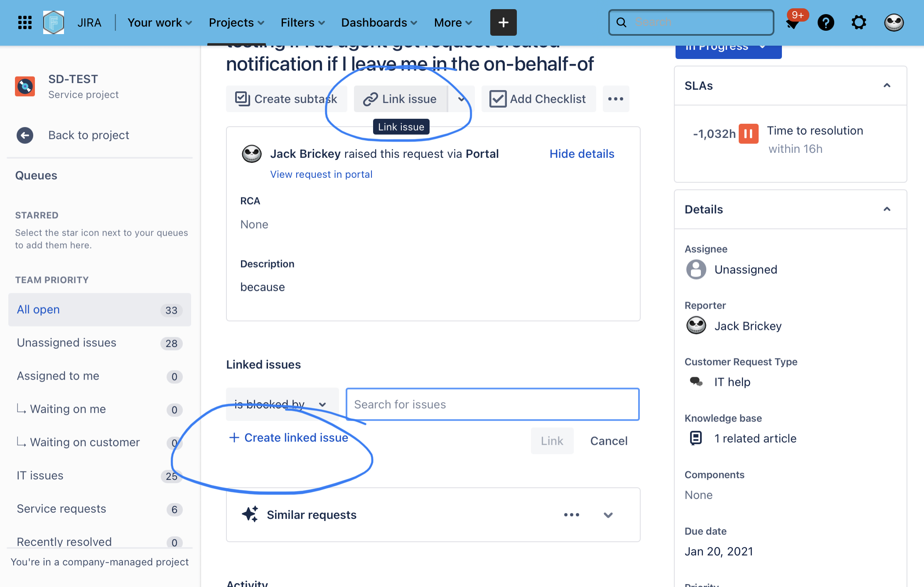
Task: Open the settings gear icon
Action: point(858,22)
